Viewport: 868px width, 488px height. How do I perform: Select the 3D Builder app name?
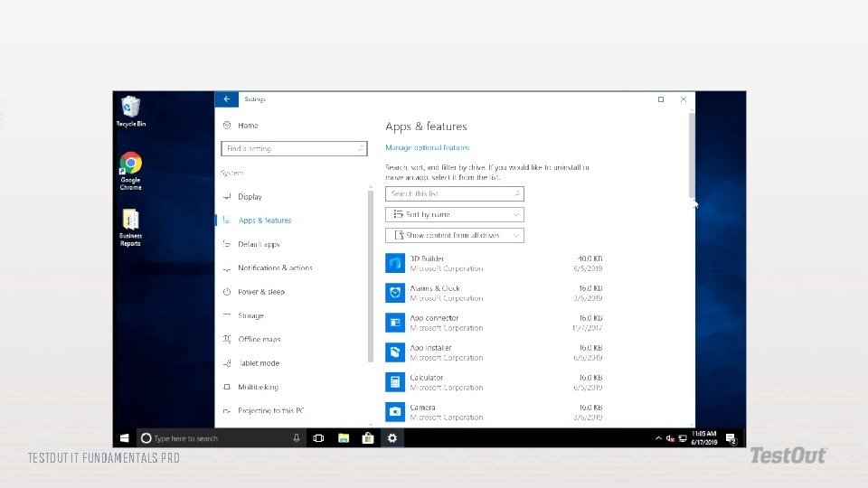point(427,258)
